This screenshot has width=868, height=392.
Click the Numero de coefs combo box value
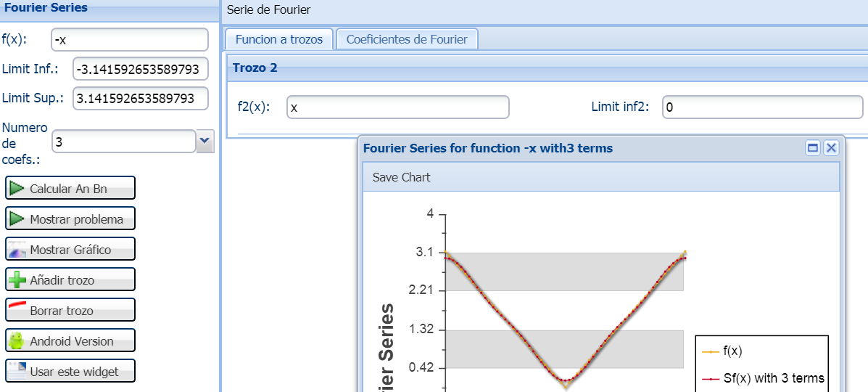123,142
